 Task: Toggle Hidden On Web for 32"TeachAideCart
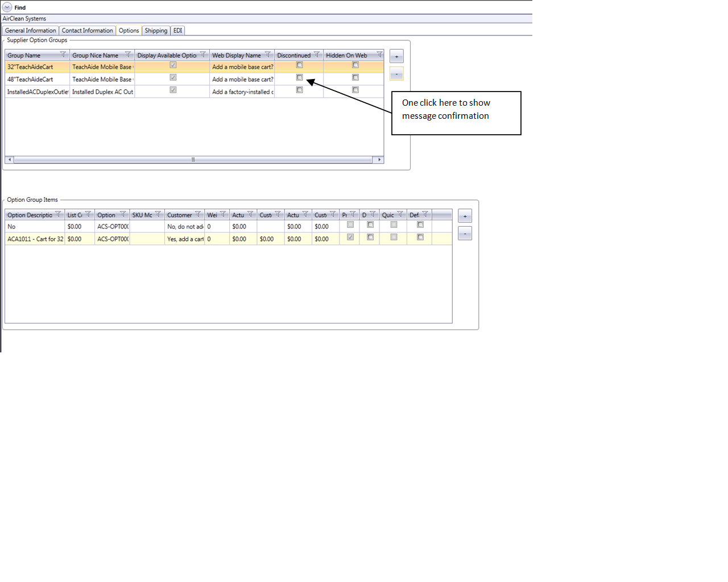click(x=355, y=65)
